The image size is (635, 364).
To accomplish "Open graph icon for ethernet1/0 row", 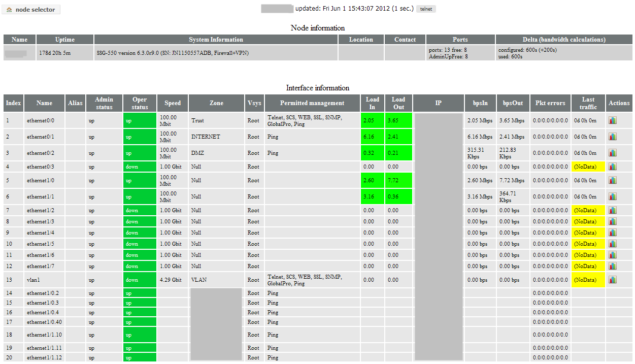I will click(x=613, y=180).
